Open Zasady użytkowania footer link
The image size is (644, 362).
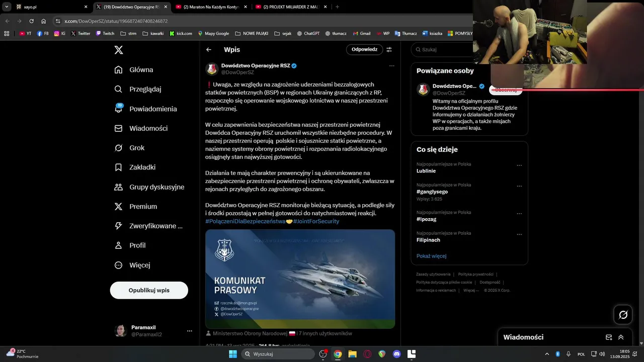[433, 275]
